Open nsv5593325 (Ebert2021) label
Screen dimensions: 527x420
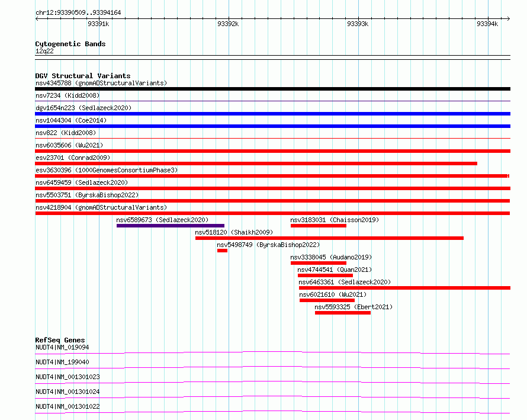[354, 307]
